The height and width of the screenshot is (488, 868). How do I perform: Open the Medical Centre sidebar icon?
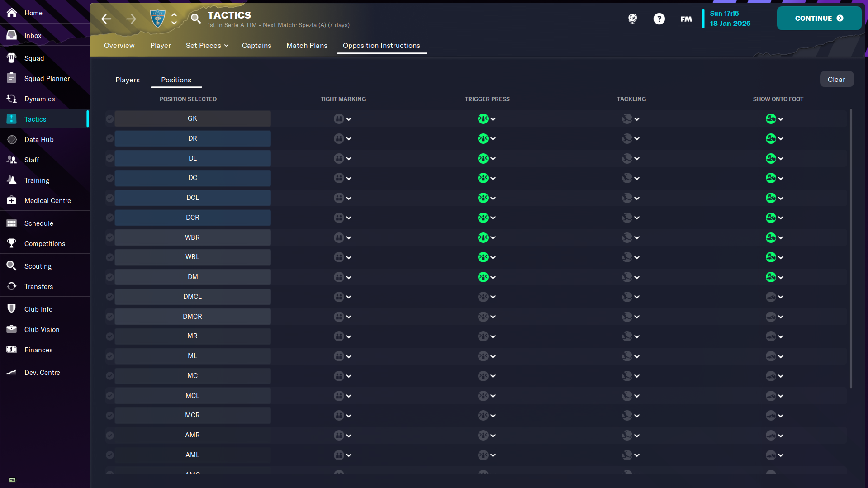click(12, 200)
